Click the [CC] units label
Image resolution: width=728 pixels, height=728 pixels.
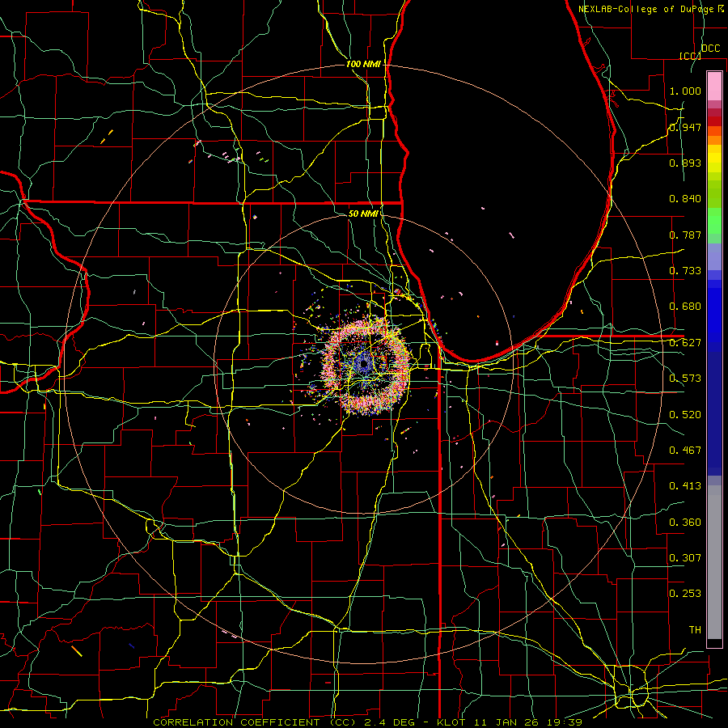click(690, 56)
